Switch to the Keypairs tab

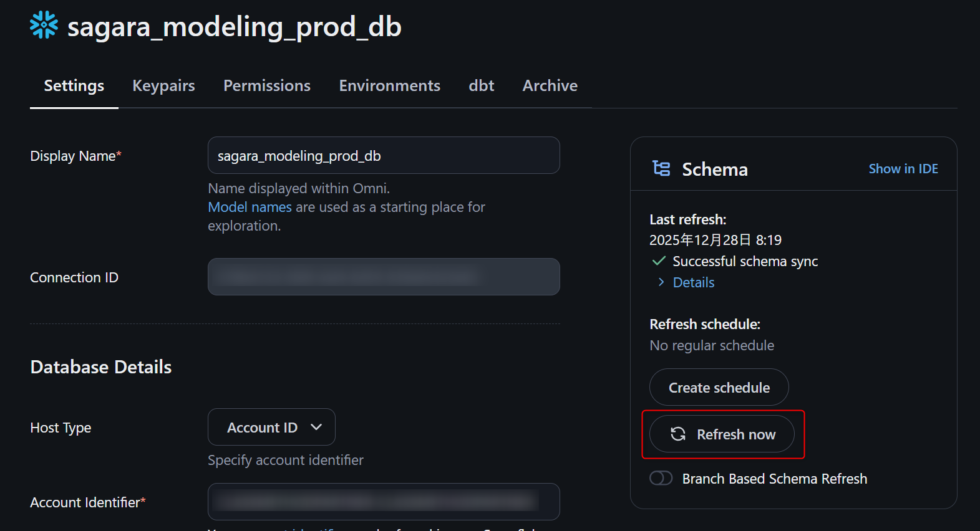[163, 85]
